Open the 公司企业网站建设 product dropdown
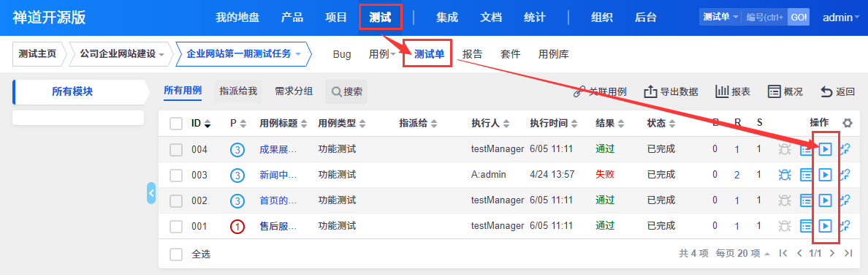Screen dimensions: 868x275 point(122,54)
